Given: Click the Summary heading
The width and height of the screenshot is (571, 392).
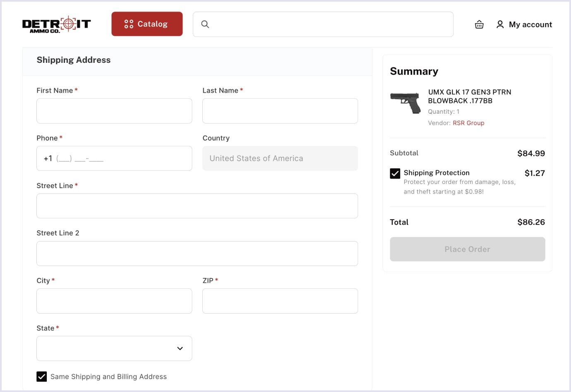Looking at the screenshot, I should click(414, 71).
